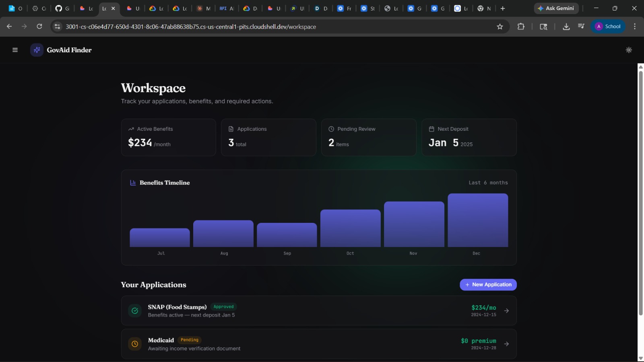Click the New Application button
Screen dimensions: 644x362
tap(488, 284)
